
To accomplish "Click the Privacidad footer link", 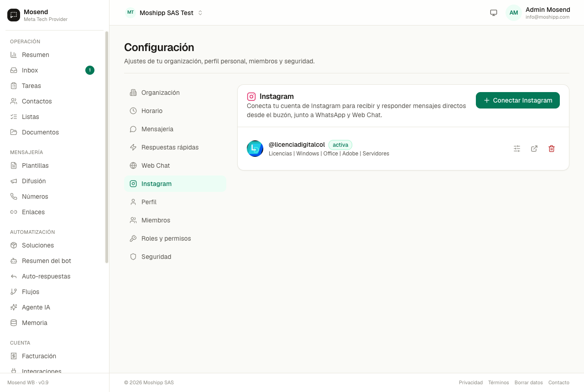I will point(471,382).
